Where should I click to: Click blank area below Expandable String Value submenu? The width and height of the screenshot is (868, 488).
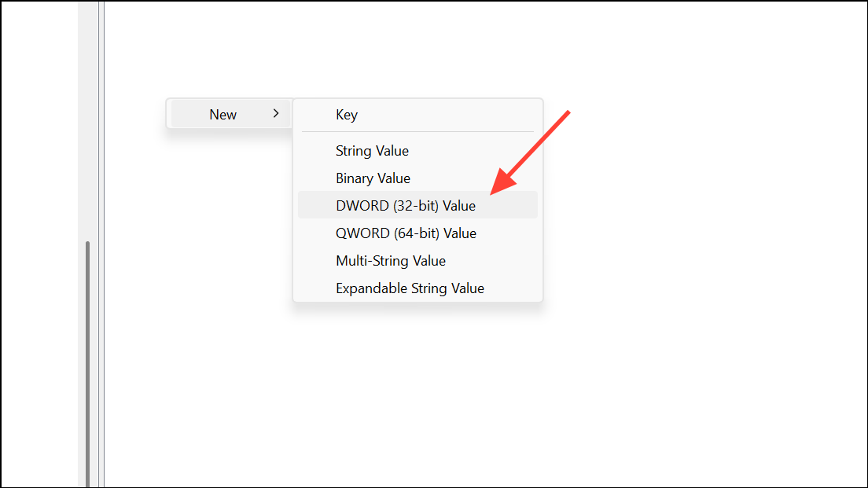pyautogui.click(x=417, y=377)
